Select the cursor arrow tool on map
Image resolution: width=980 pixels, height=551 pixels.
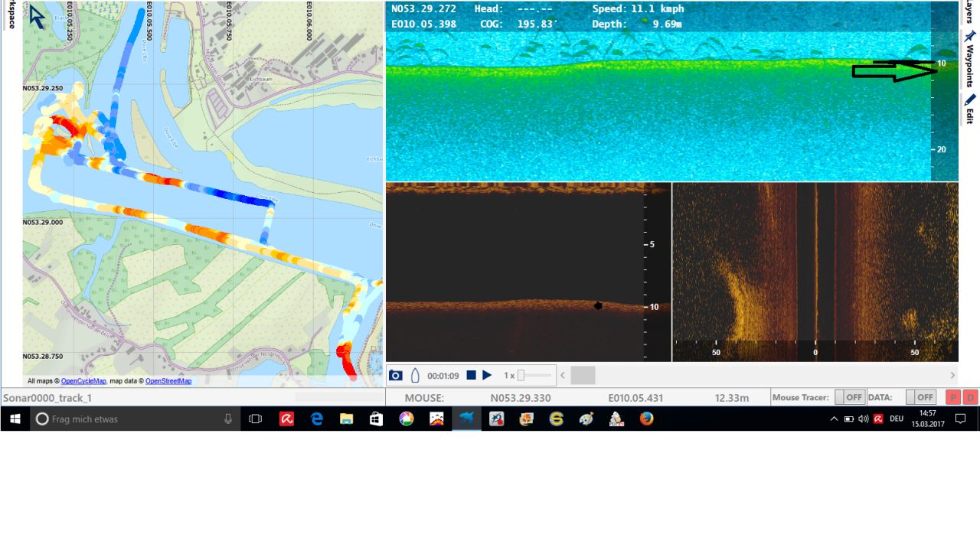click(37, 17)
